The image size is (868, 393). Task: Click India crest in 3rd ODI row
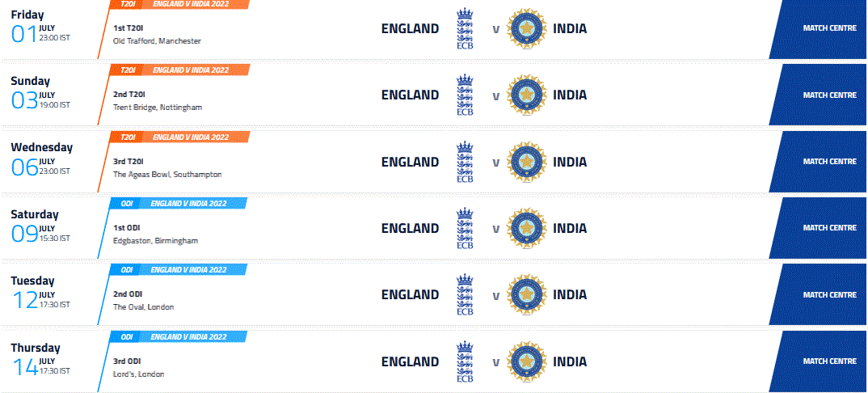526,362
